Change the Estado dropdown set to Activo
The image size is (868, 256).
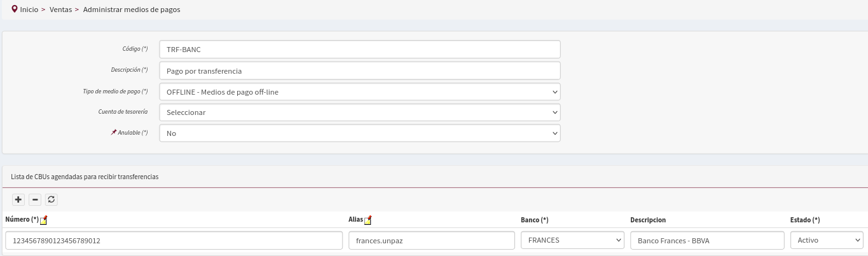click(827, 241)
